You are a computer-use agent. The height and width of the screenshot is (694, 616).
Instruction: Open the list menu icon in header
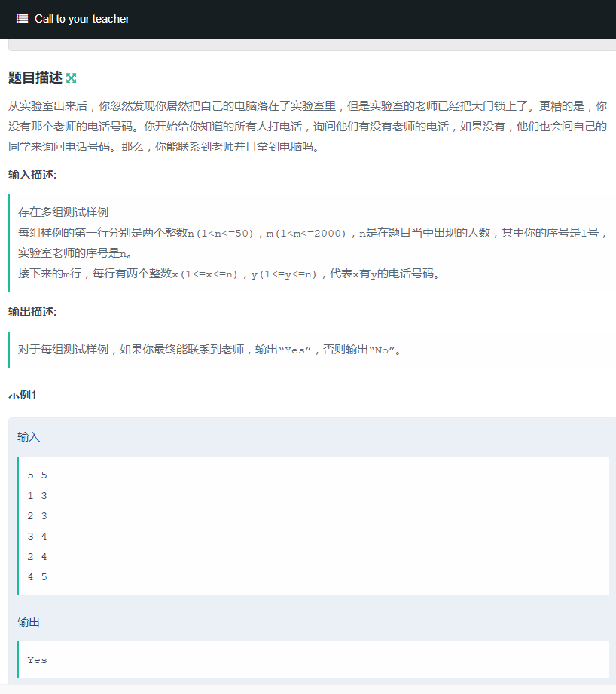click(22, 18)
